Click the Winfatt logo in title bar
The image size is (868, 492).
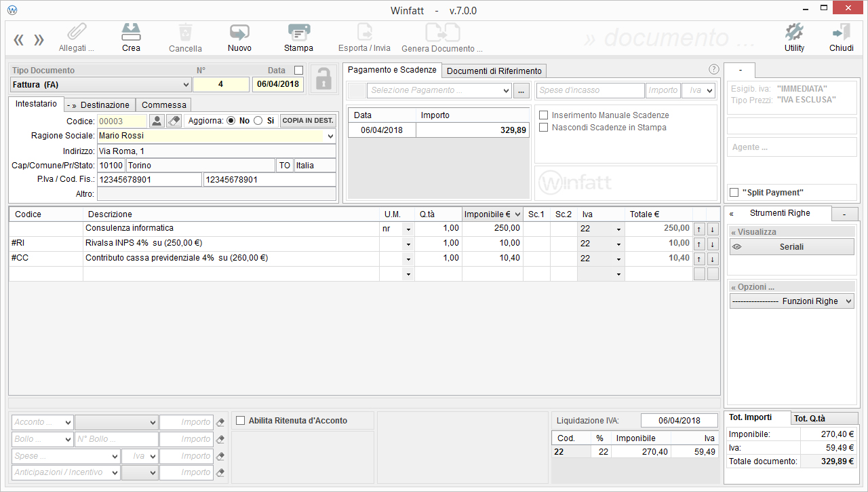click(12, 10)
